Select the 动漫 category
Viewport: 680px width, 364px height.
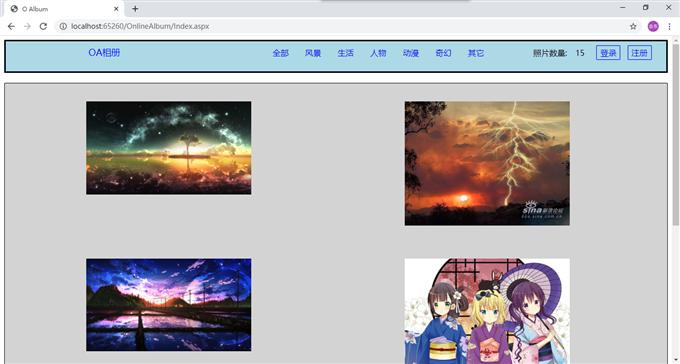coord(411,53)
